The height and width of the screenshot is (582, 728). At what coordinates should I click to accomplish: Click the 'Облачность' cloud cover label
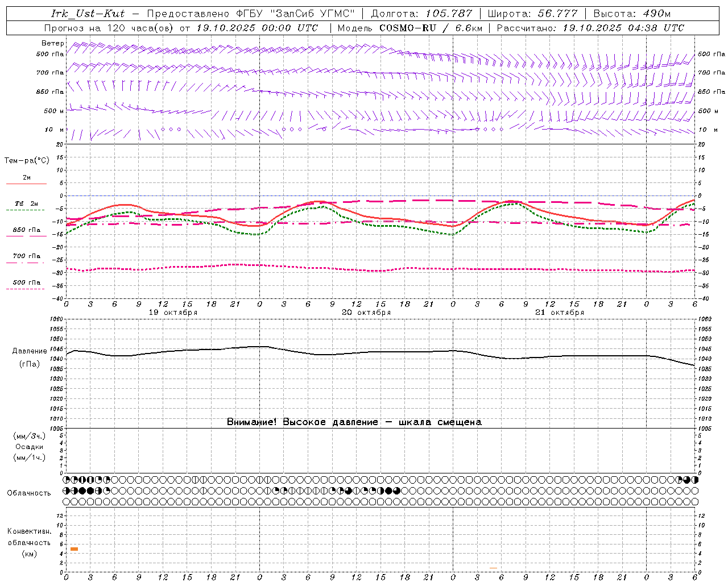coord(29,493)
